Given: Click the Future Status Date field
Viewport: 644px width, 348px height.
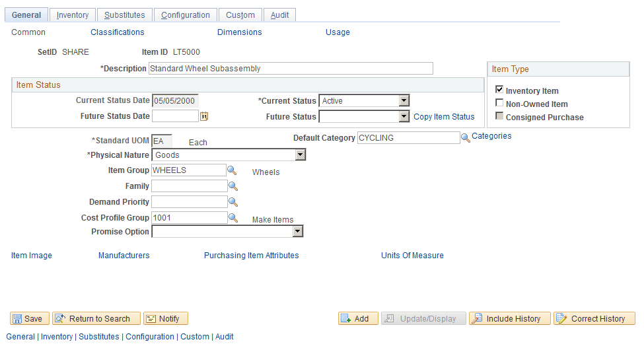Looking at the screenshot, I should pos(176,116).
